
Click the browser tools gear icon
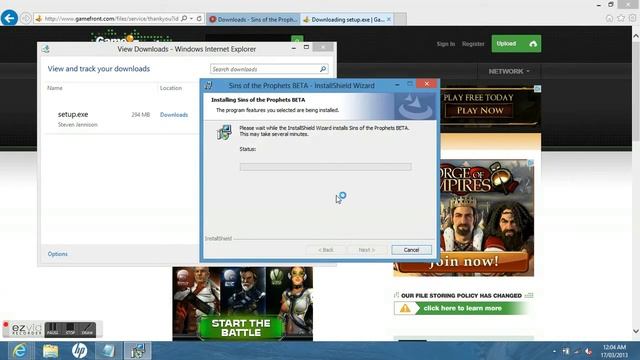click(632, 18)
